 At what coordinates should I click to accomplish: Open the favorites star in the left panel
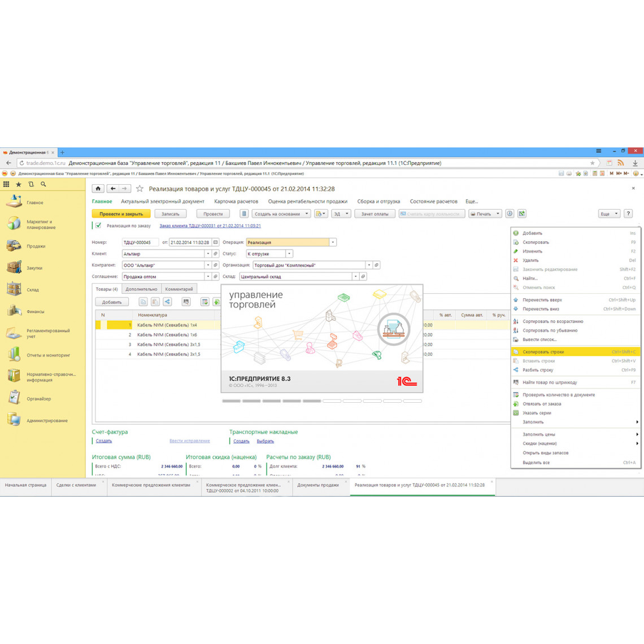pyautogui.click(x=19, y=184)
